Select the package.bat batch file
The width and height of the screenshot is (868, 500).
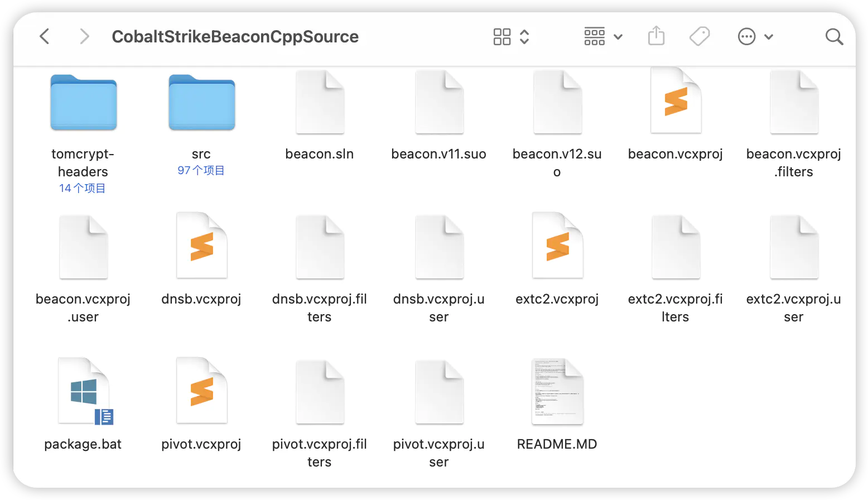84,392
